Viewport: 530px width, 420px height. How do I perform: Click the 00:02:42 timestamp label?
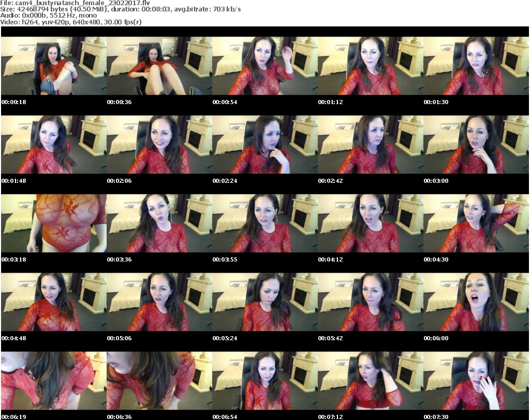point(331,181)
